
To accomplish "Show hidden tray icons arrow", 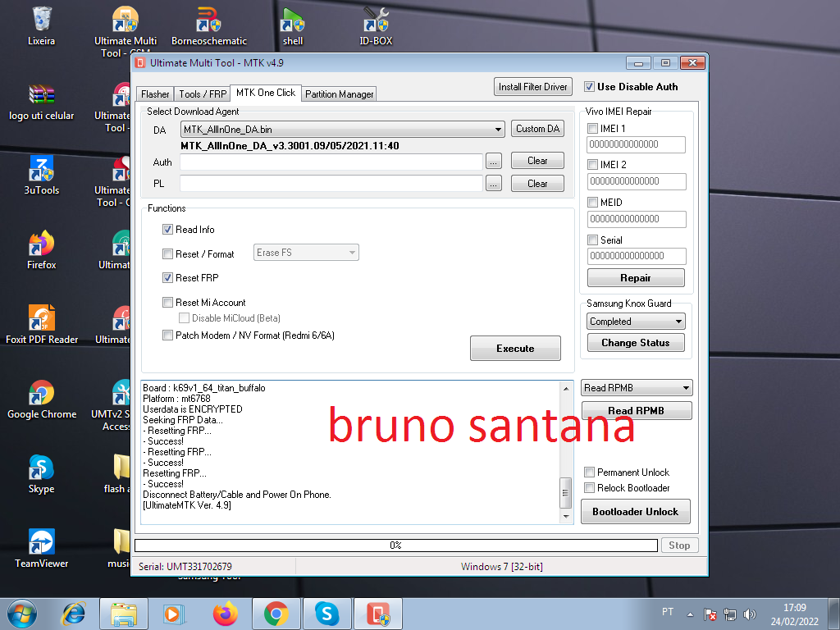I will pos(690,614).
